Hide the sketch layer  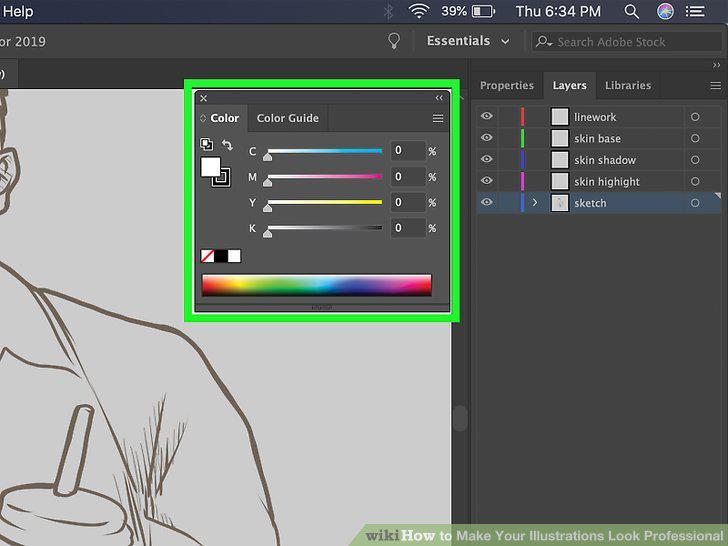(487, 202)
